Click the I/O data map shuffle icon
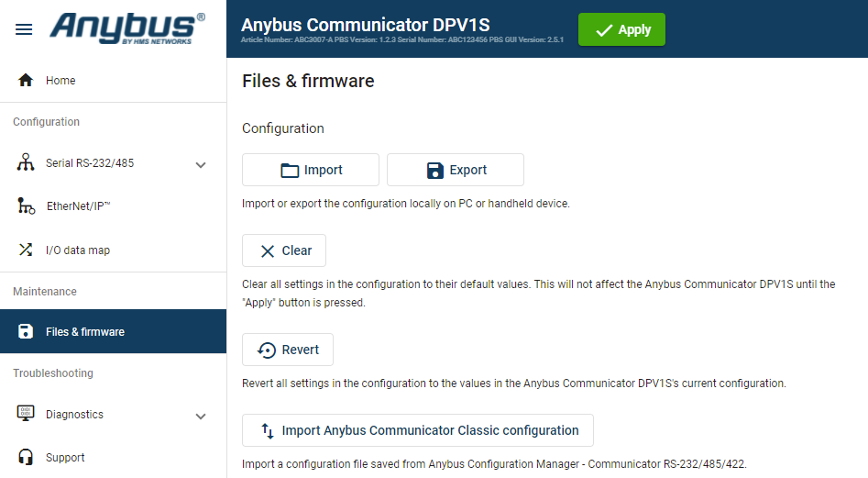Image resolution: width=868 pixels, height=478 pixels. [x=26, y=250]
